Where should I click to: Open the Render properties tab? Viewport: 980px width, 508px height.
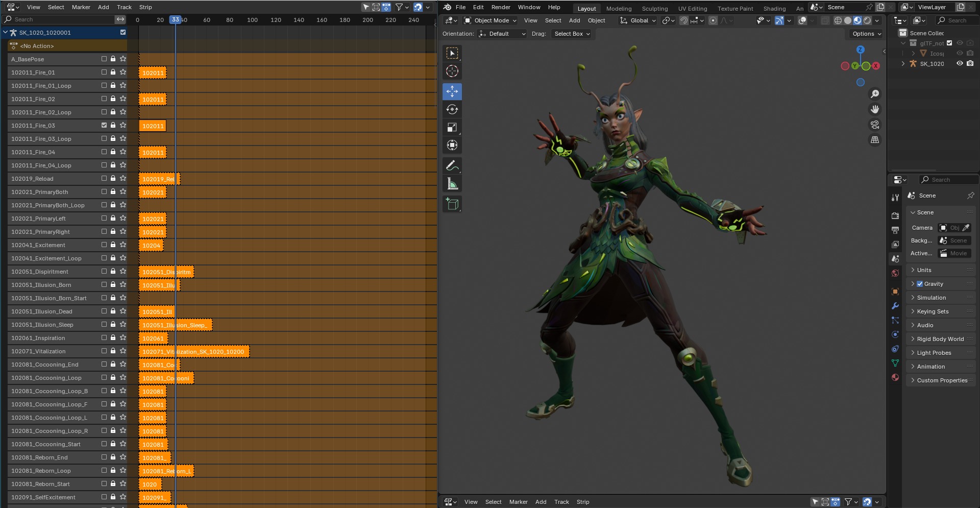pyautogui.click(x=895, y=216)
